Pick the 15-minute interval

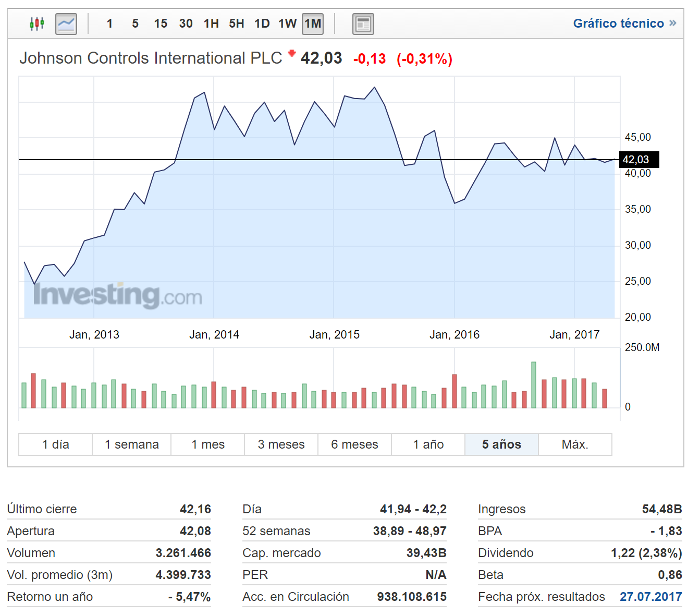[x=161, y=23]
